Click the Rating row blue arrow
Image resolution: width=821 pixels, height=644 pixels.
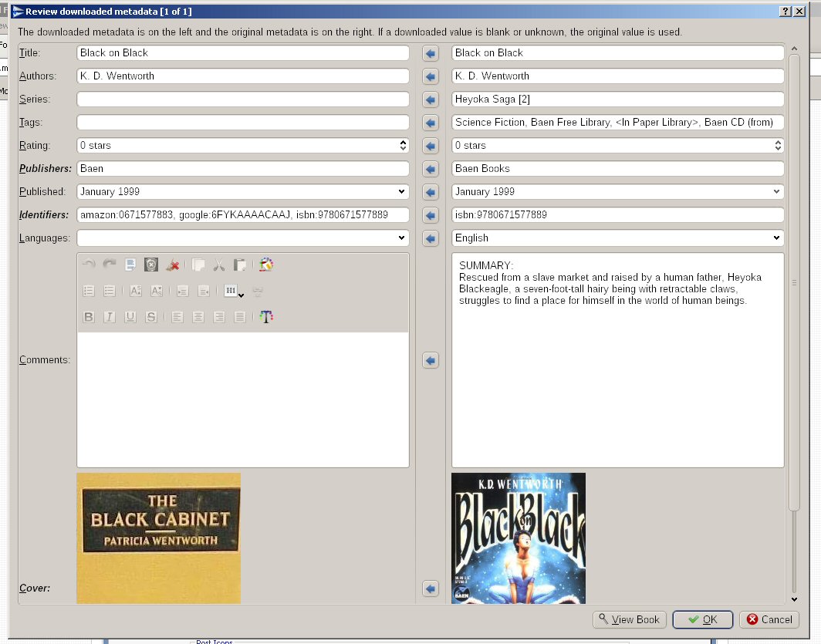(x=431, y=146)
